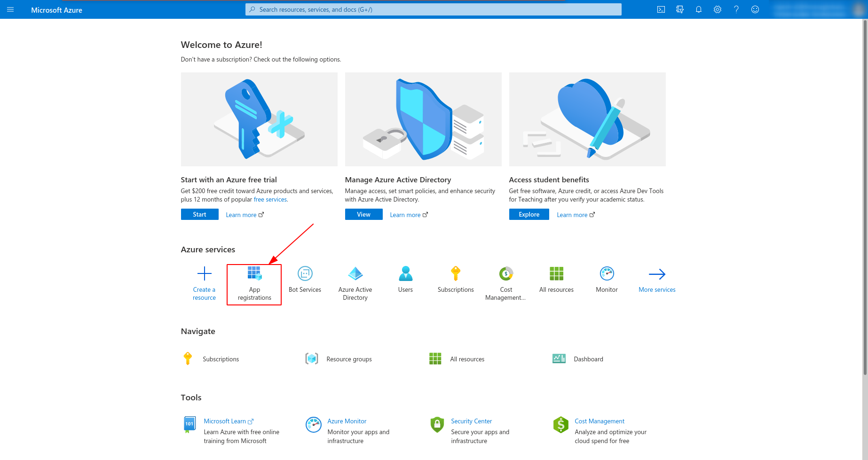Click All resources label under Navigate

click(467, 359)
